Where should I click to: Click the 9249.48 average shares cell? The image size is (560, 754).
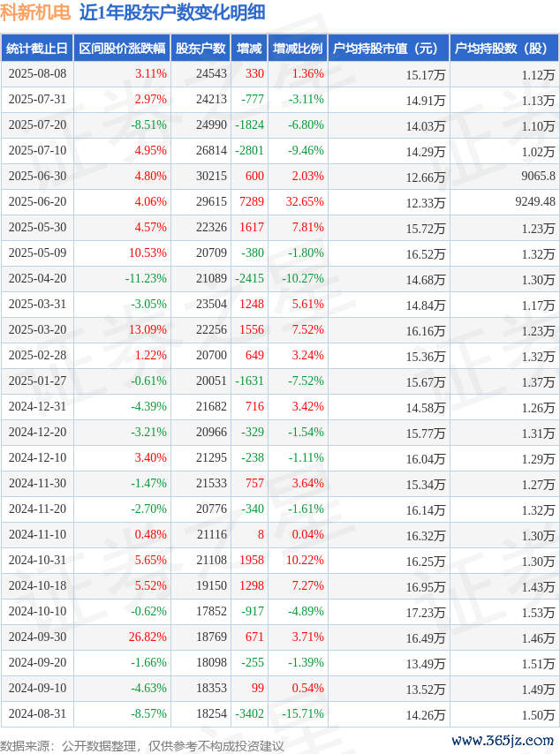pyautogui.click(x=535, y=202)
